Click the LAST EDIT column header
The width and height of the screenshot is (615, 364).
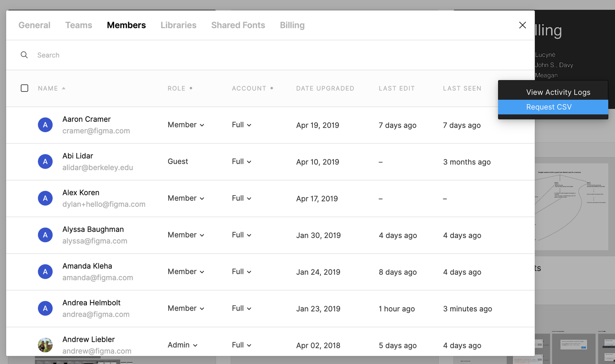click(397, 88)
